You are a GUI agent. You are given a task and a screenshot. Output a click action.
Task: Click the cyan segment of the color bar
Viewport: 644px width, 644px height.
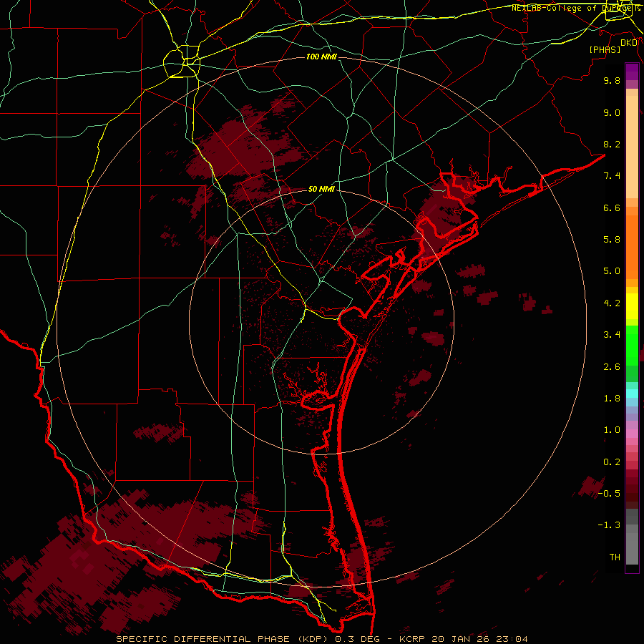pyautogui.click(x=632, y=394)
